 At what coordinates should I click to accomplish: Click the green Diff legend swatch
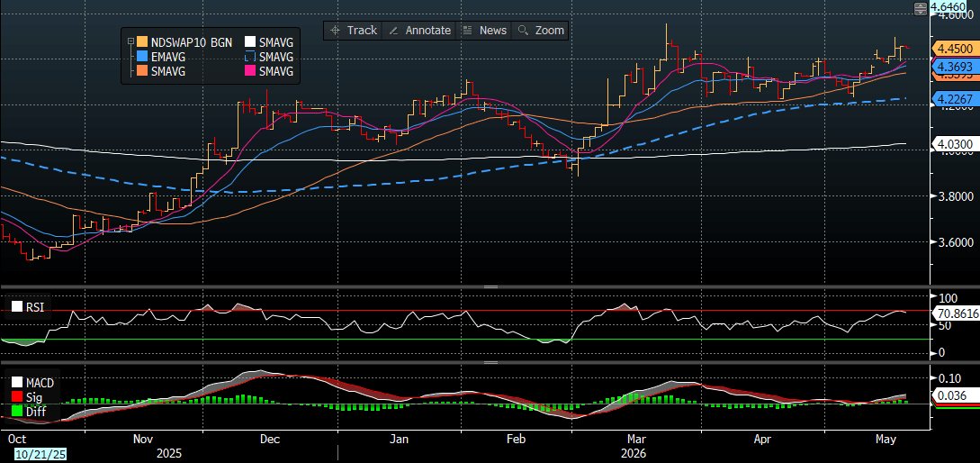(17, 412)
